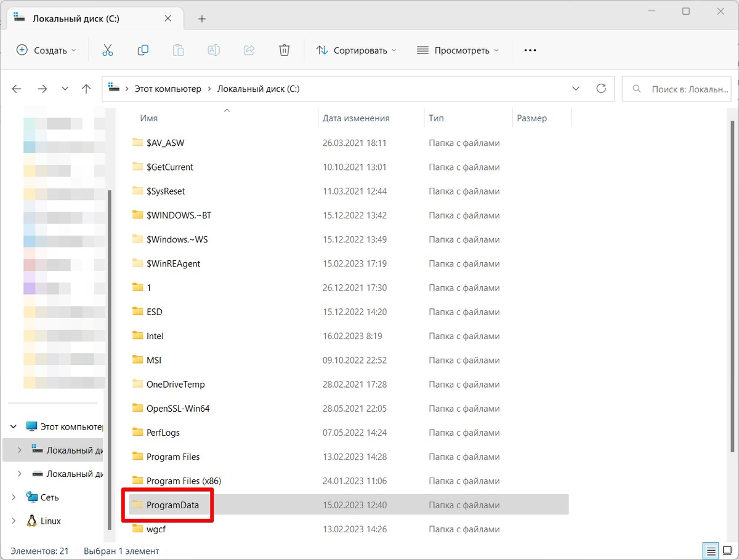
Task: Click the Delete trash icon
Action: point(284,50)
